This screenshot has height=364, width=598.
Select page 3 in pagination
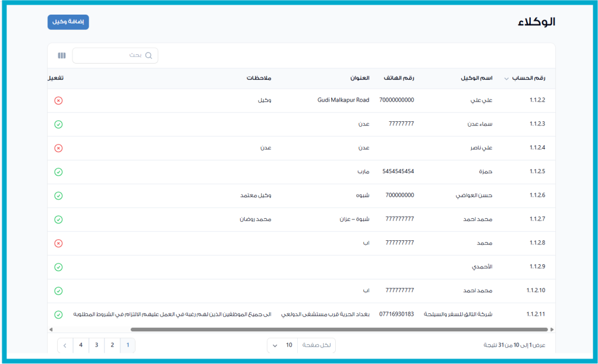coord(96,345)
